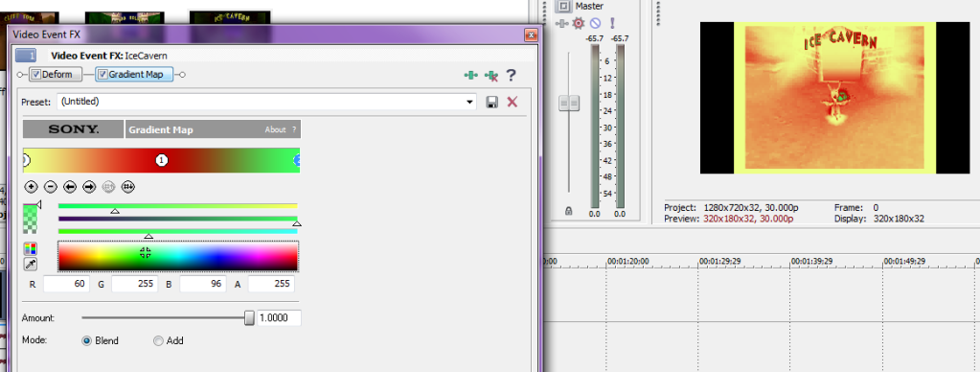Screen dimensions: 980x372
Task: Save the current preset with floppy icon
Action: coord(492,102)
